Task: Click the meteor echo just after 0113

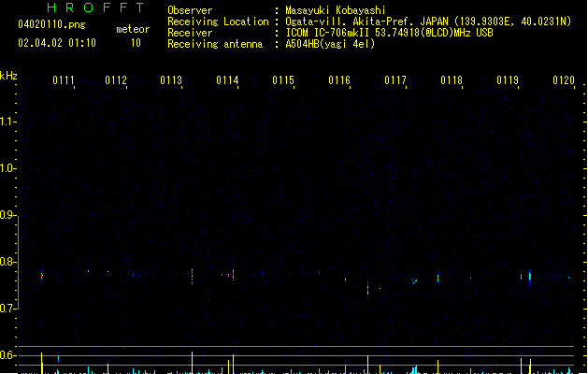Action: 192,277
